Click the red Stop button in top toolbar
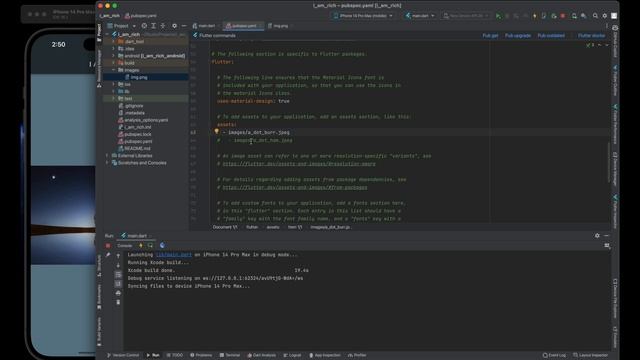The height and width of the screenshot is (360, 640). [563, 16]
